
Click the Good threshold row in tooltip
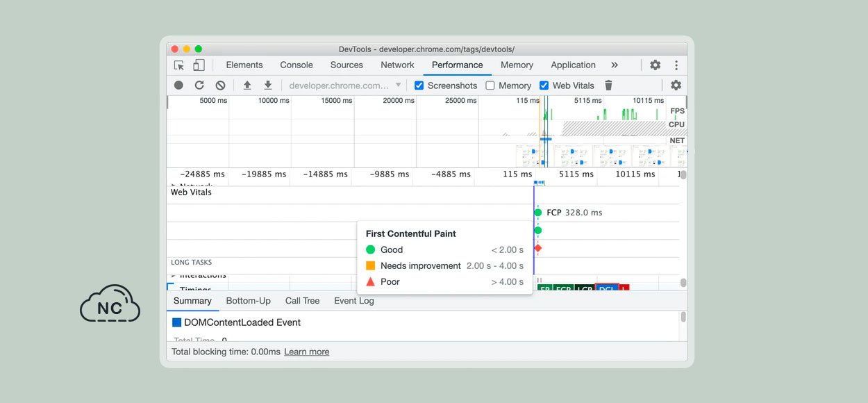444,250
